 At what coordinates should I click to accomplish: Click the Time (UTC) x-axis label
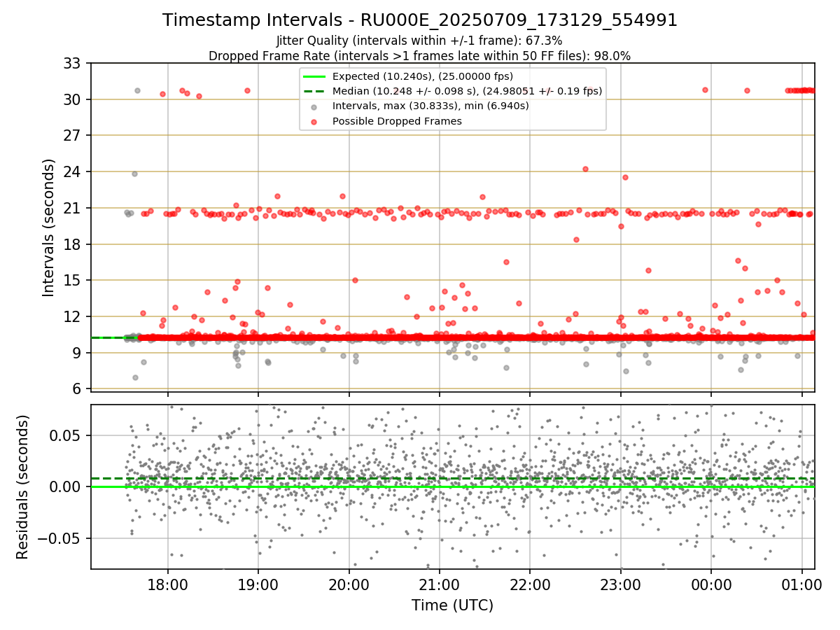(452, 605)
